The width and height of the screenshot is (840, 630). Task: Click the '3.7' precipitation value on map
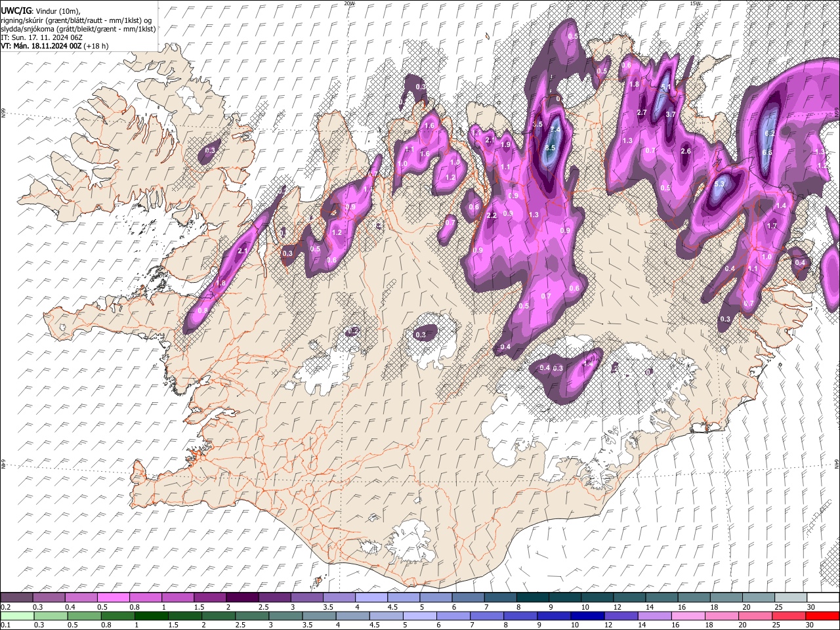click(671, 114)
